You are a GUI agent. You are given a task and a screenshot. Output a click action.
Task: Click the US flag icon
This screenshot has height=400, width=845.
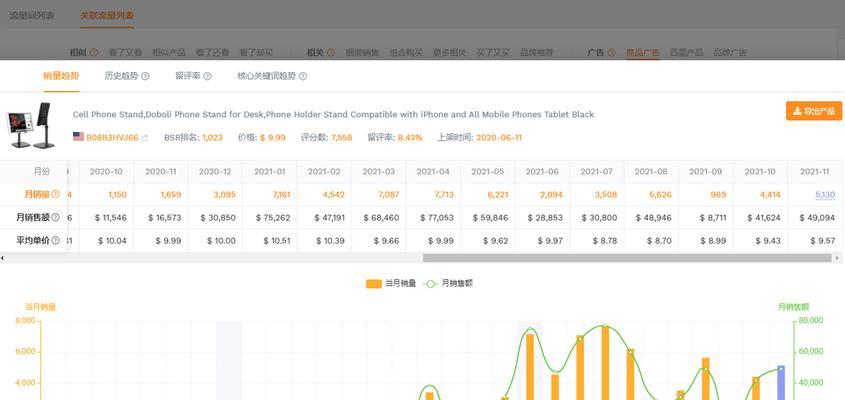click(x=78, y=137)
